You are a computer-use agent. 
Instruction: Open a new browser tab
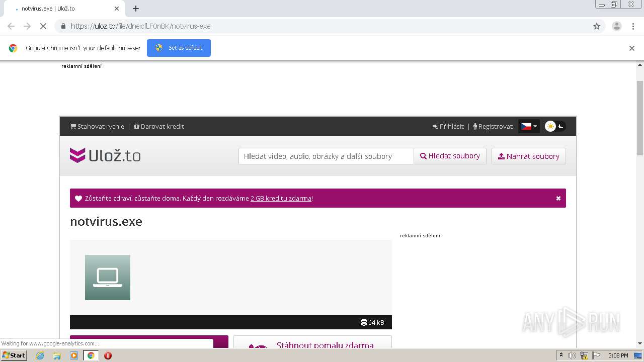point(136,9)
